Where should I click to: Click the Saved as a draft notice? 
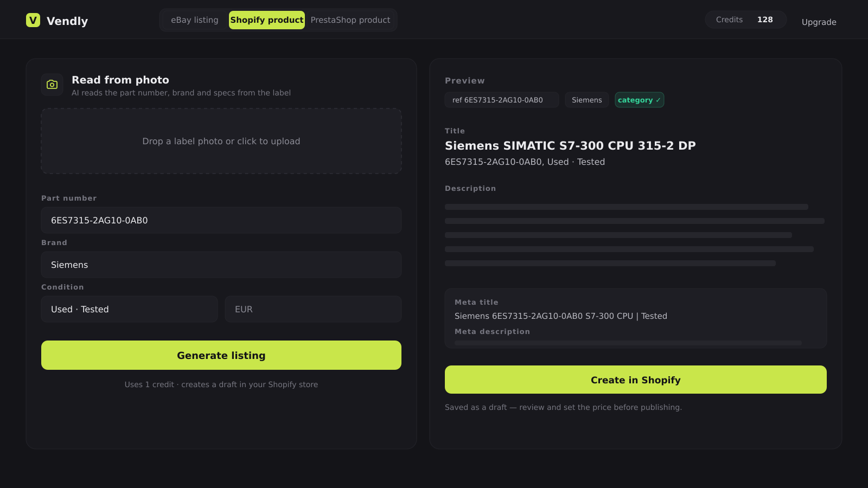click(x=563, y=407)
